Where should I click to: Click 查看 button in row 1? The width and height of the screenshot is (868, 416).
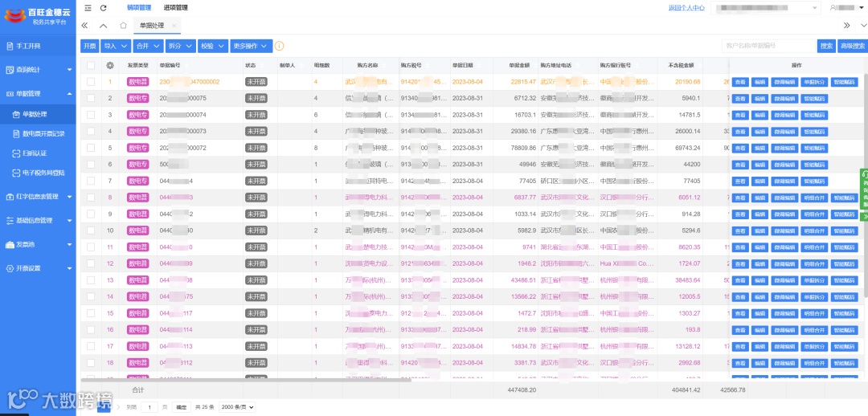click(x=740, y=82)
